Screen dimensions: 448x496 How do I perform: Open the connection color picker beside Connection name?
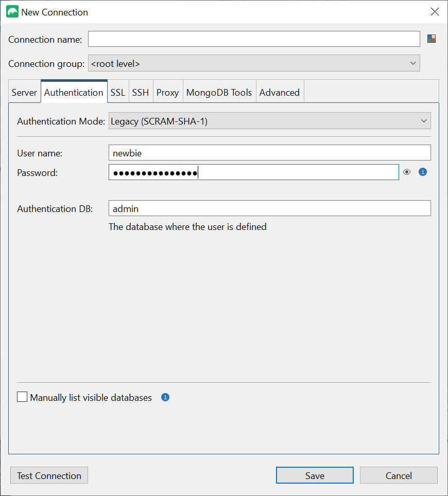pos(431,38)
